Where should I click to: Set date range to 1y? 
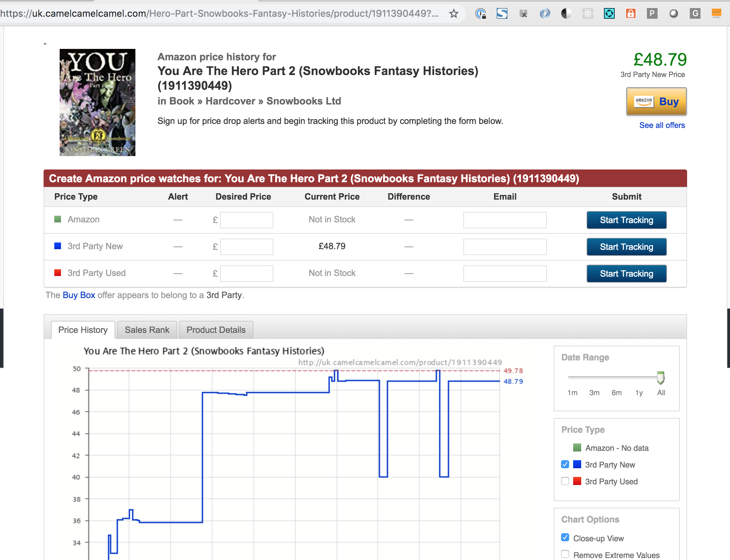639,393
